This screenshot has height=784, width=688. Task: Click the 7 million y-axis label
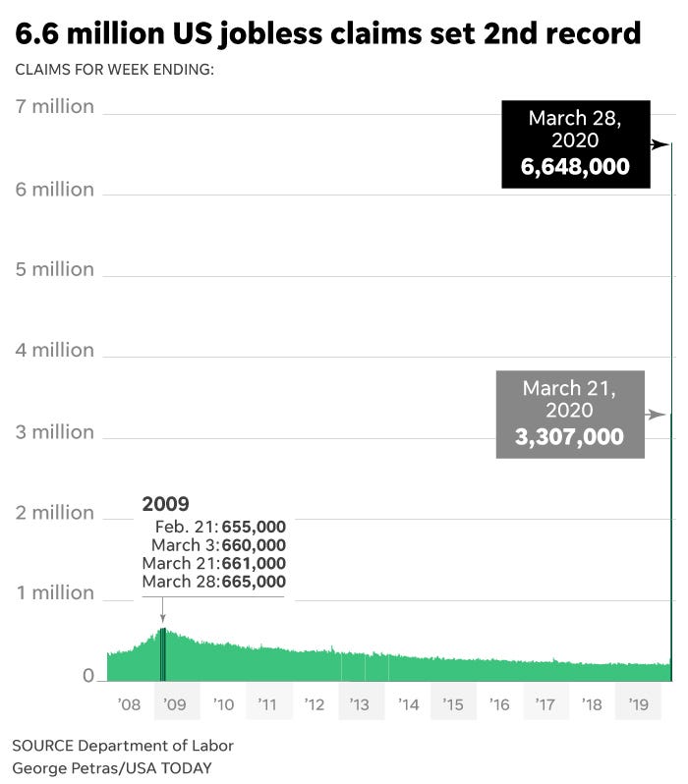click(55, 106)
